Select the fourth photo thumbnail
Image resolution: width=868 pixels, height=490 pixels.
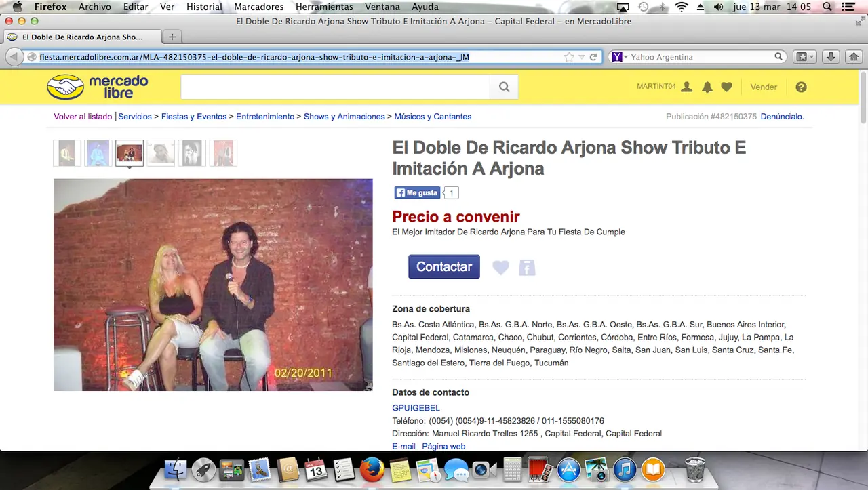(x=161, y=153)
